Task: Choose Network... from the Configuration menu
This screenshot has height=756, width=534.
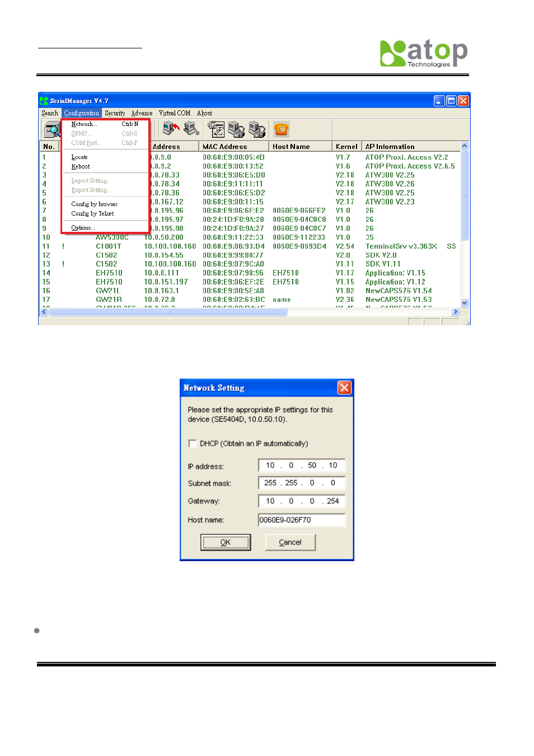Action: [x=105, y=124]
